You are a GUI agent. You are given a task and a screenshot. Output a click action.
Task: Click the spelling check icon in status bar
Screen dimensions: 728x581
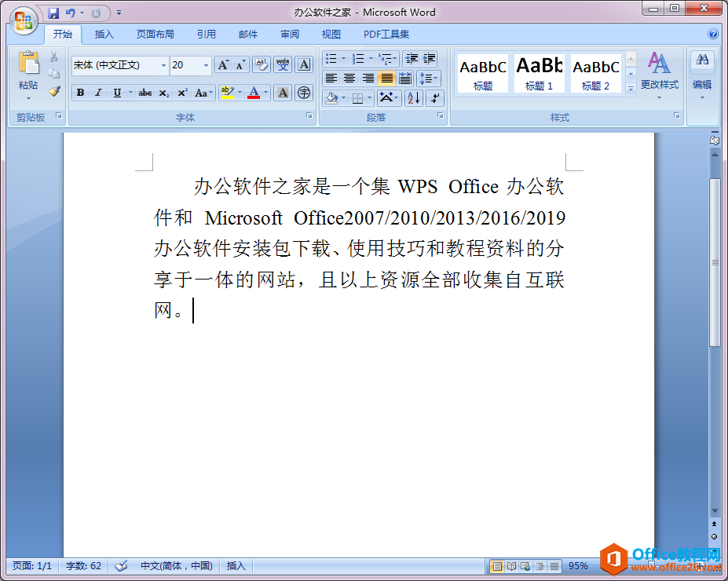(121, 565)
